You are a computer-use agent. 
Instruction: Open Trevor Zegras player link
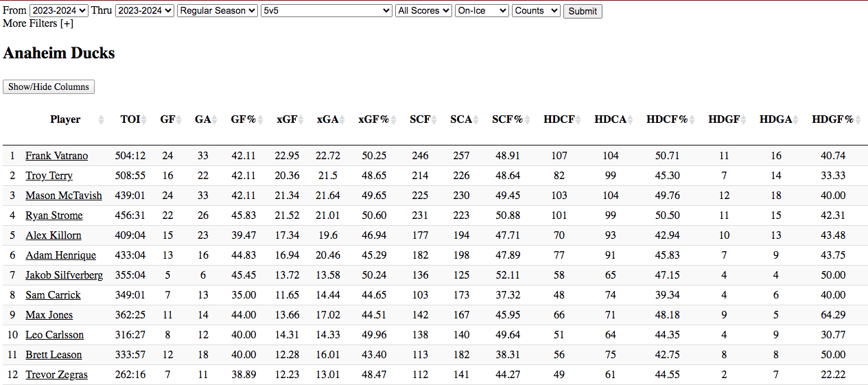[56, 375]
